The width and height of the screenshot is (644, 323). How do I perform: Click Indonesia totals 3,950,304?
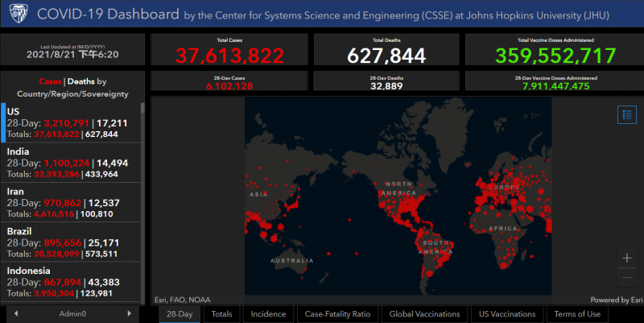(x=54, y=293)
